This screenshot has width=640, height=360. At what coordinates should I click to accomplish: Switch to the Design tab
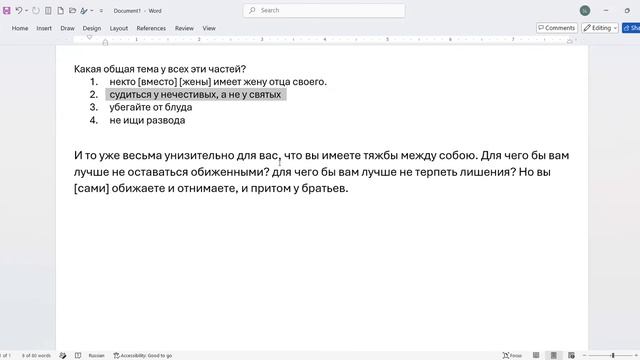pyautogui.click(x=92, y=28)
